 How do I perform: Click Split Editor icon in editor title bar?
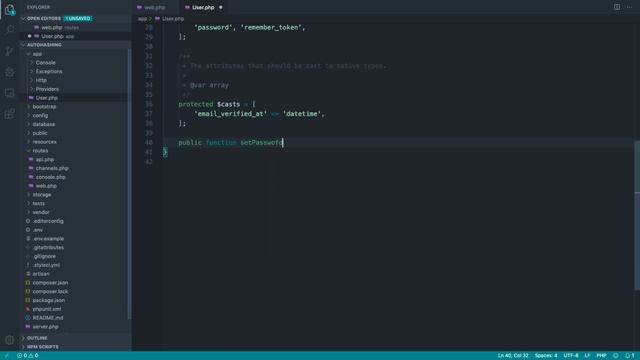pyautogui.click(x=617, y=7)
